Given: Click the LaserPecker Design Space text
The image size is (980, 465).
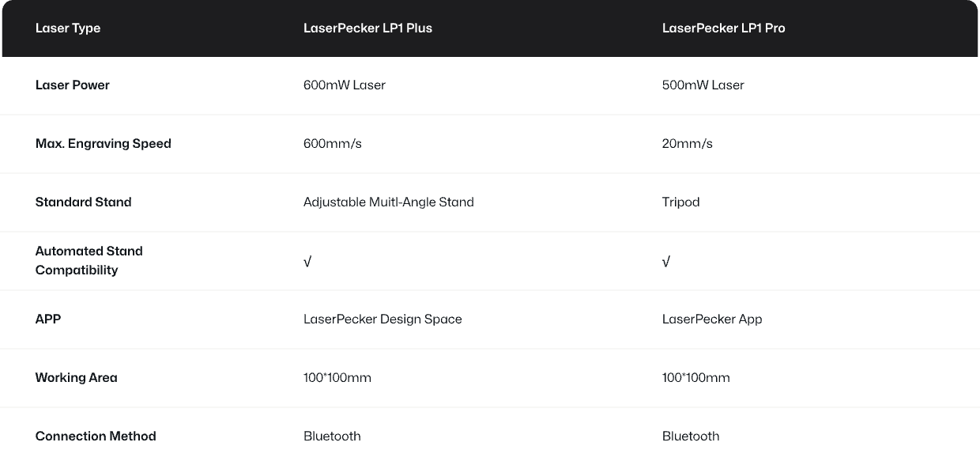Looking at the screenshot, I should [x=383, y=319].
